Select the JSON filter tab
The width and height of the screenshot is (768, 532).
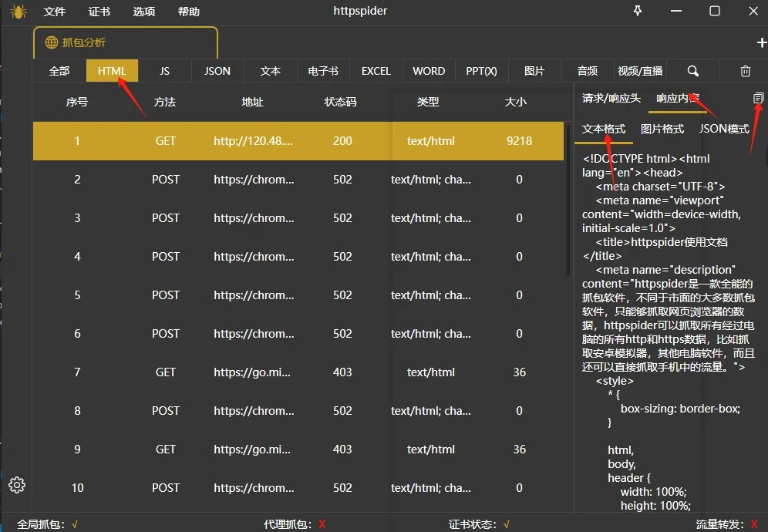pyautogui.click(x=217, y=71)
